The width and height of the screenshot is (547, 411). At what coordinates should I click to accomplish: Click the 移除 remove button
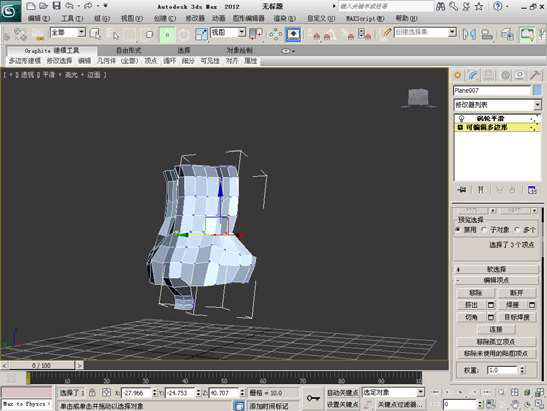tap(475, 293)
